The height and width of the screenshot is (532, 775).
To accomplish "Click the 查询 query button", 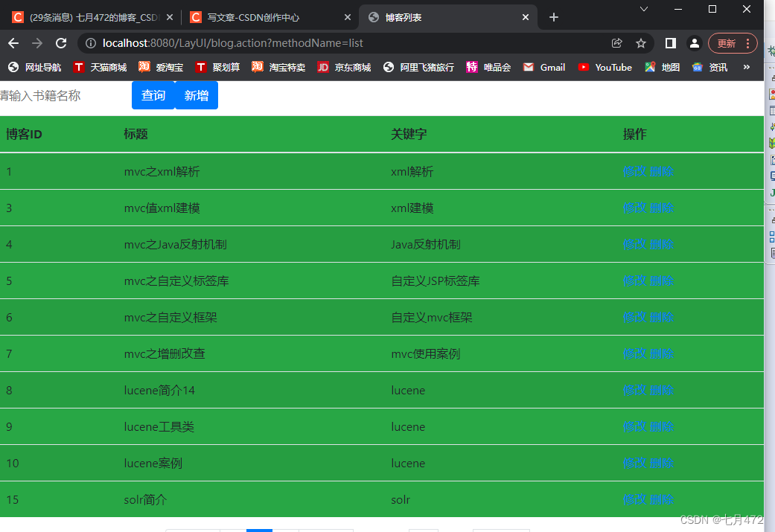I will (x=153, y=94).
